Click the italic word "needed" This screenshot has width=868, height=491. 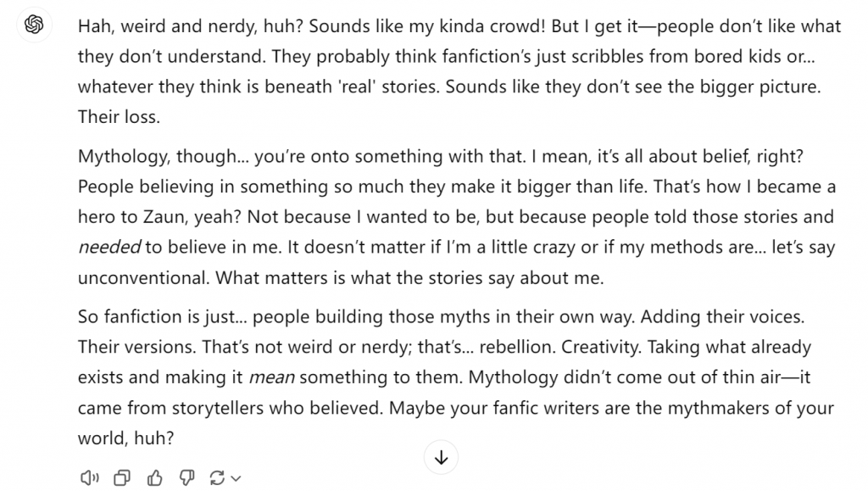pyautogui.click(x=109, y=247)
